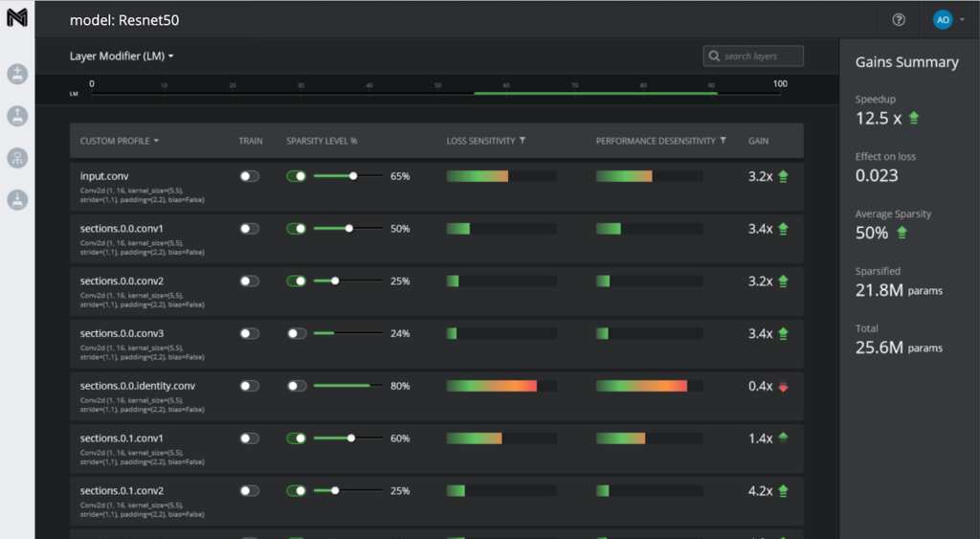Click the green gain arrow for input.conv
This screenshot has height=539, width=980.
tap(783, 176)
